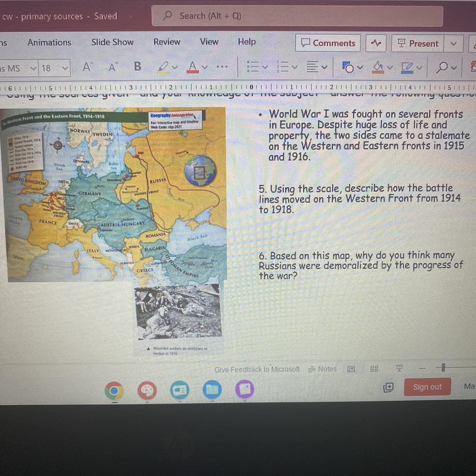Open more font options ellipsis
Image resolution: width=476 pixels, height=476 pixels.
pyautogui.click(x=222, y=67)
